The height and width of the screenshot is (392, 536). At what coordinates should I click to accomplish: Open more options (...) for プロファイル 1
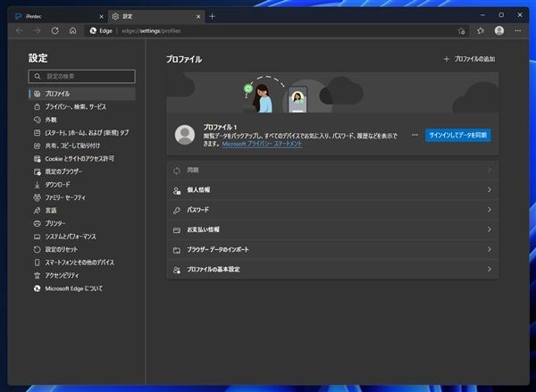point(415,135)
